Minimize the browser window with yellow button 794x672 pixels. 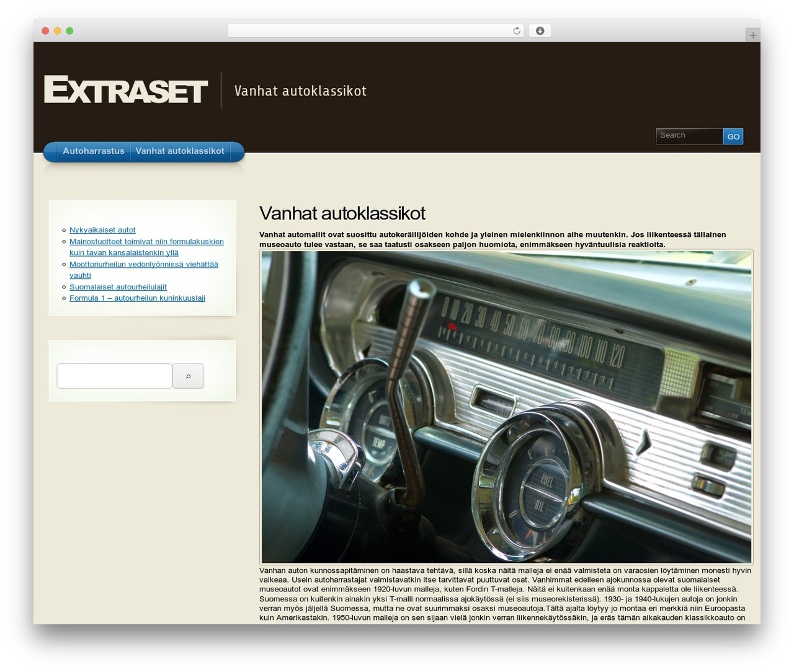[57, 31]
